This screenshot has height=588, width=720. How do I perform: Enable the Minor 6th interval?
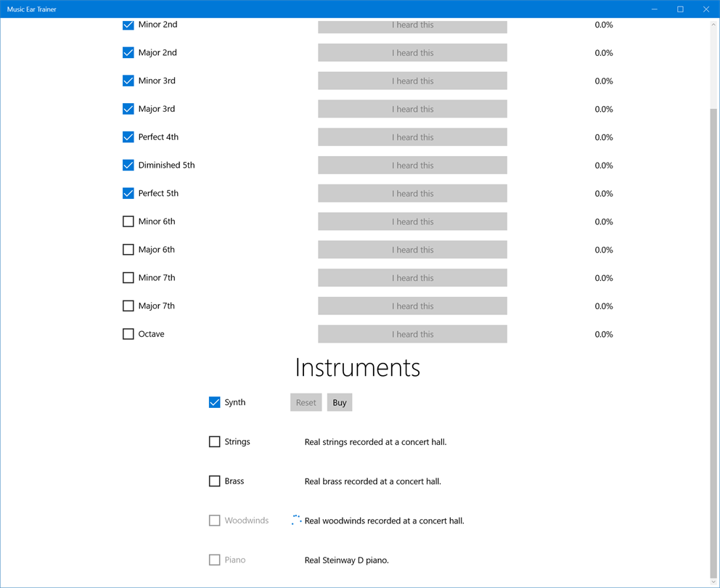click(128, 221)
